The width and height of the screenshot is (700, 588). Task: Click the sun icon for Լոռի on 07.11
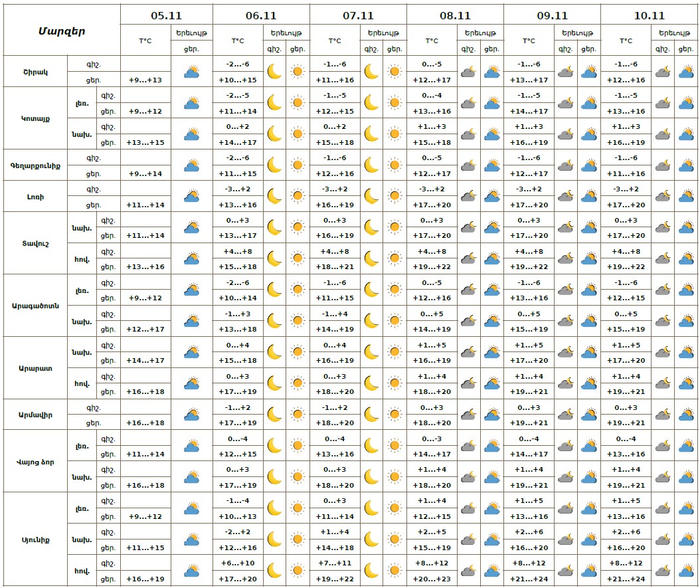[395, 197]
